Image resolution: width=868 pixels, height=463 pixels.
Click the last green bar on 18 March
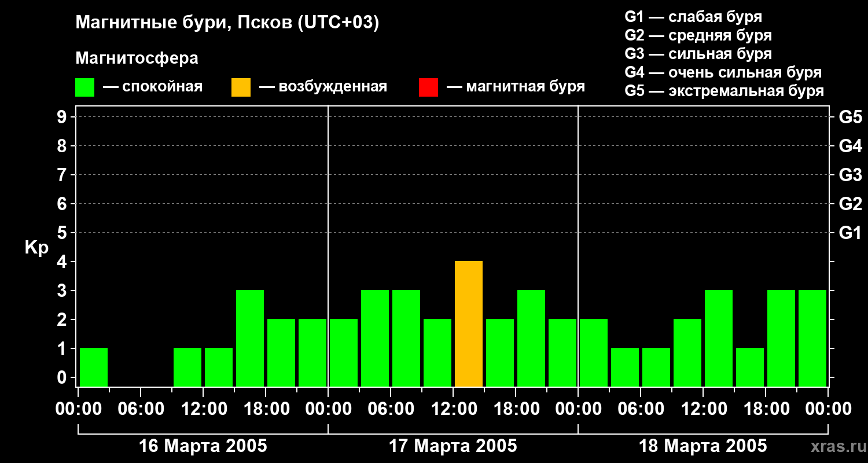point(812,338)
